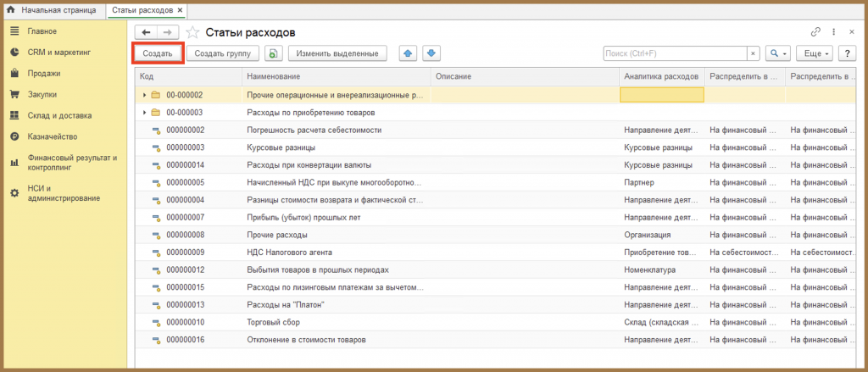Open the search magnifier dropdown

click(x=778, y=53)
